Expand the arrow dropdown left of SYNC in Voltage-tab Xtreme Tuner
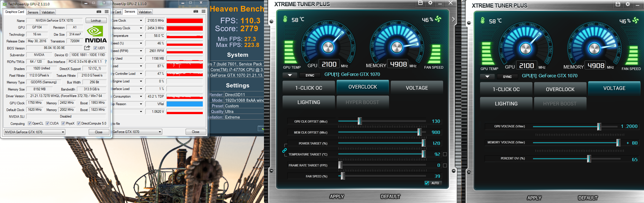 (487, 76)
